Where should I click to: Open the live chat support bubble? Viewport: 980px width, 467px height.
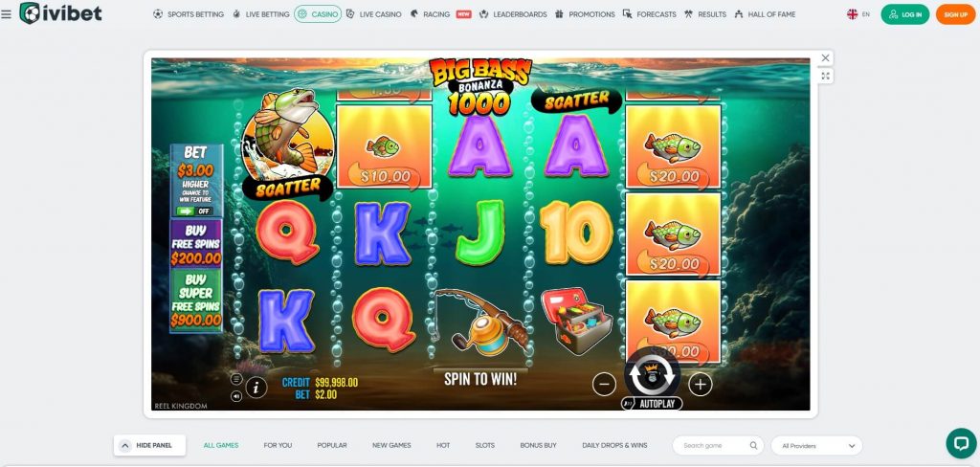(961, 443)
